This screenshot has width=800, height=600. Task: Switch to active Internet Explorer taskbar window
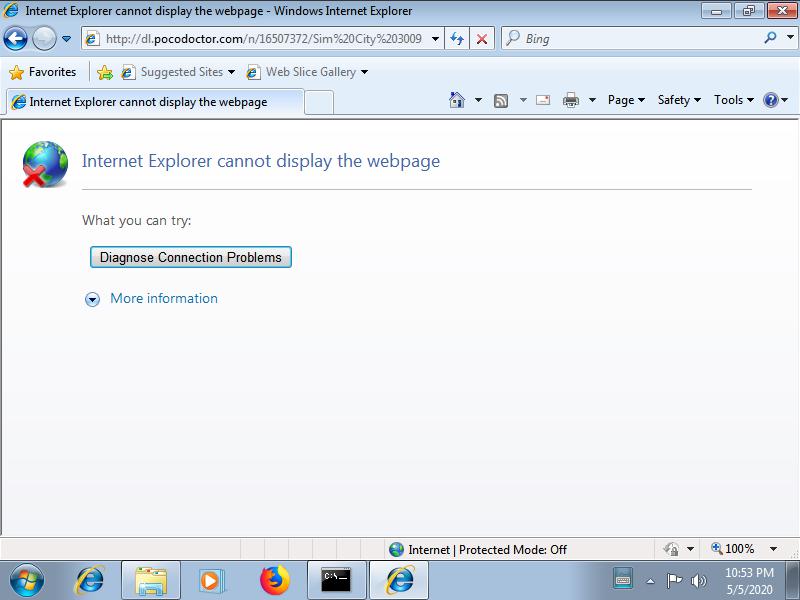399,581
